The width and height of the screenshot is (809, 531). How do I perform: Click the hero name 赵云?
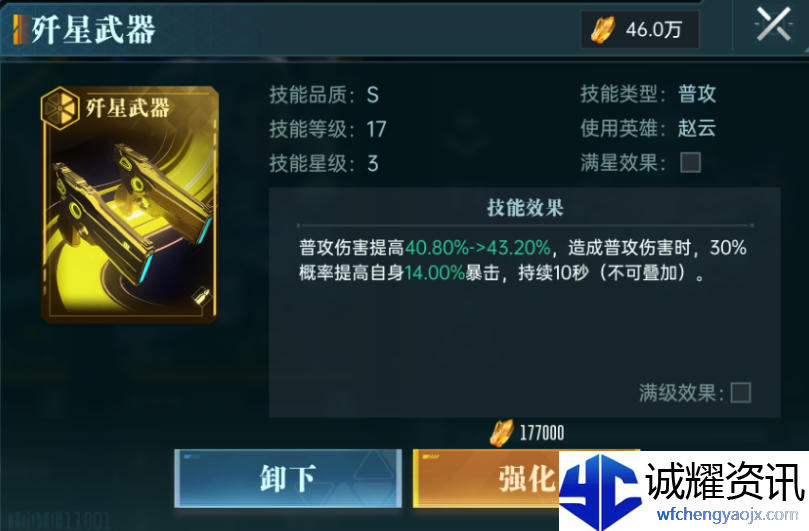click(x=697, y=128)
